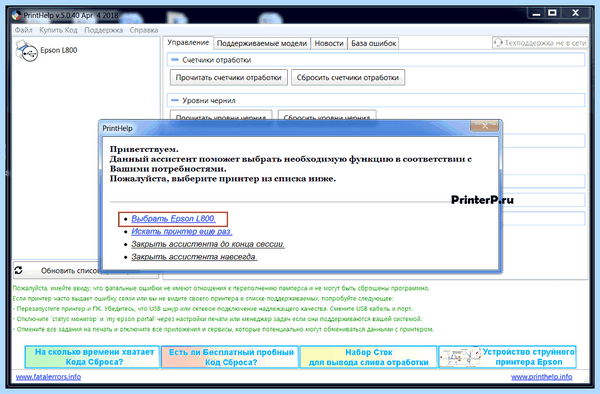Open the Поддержка menu

(103, 30)
